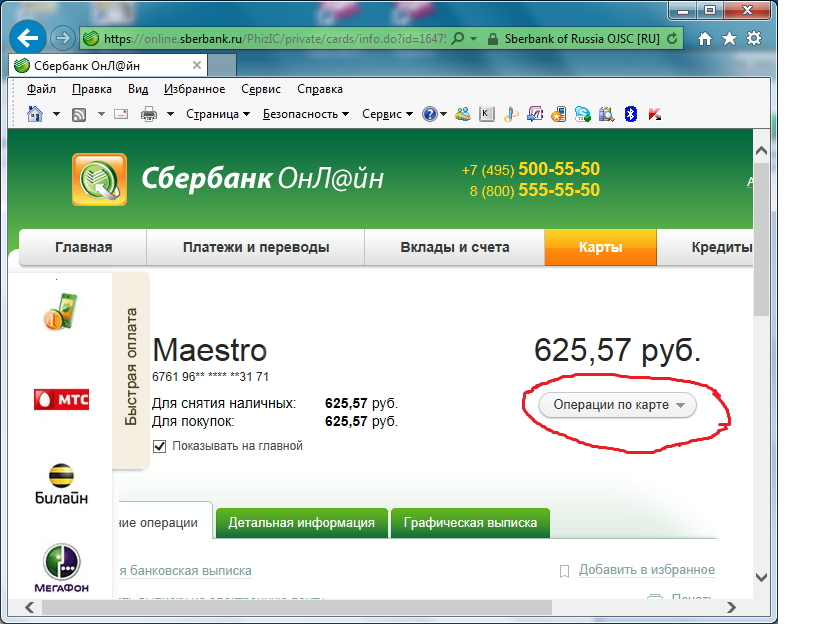
Task: Click the horizontal scrollbar right arrow
Action: [x=731, y=607]
